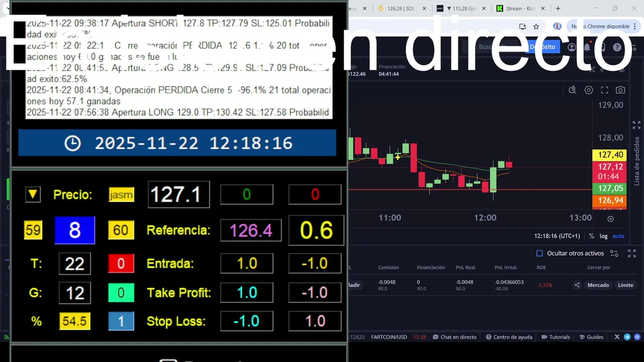Toggle auto scale on chart
The width and height of the screenshot is (644, 362).
tap(618, 236)
